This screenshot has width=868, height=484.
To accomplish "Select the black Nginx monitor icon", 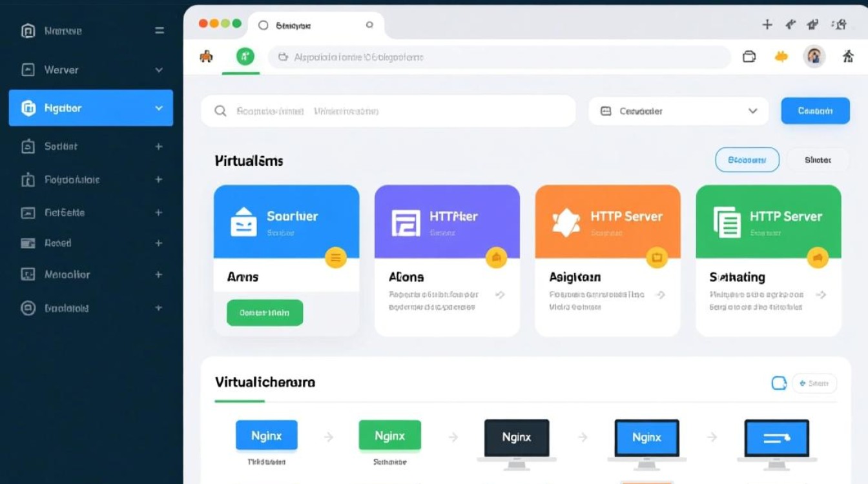I will point(517,438).
